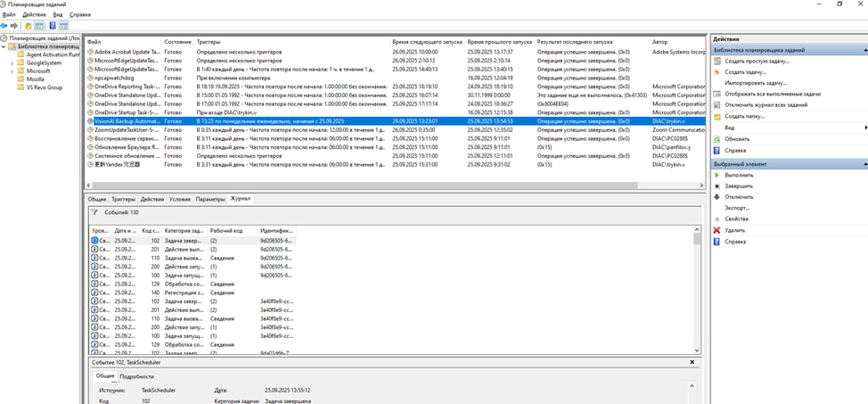Screen dimensions: 868x404
Task: Click the red Удалить (Delete) X icon
Action: click(717, 230)
